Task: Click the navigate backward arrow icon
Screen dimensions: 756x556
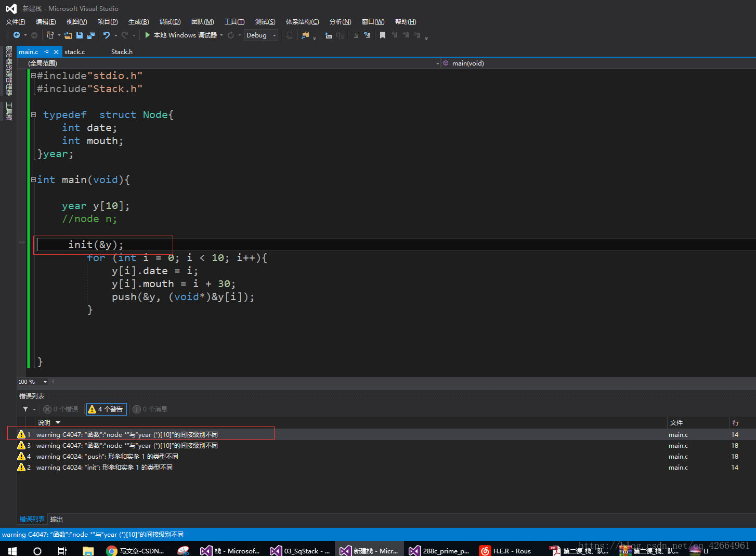Action: 17,35
